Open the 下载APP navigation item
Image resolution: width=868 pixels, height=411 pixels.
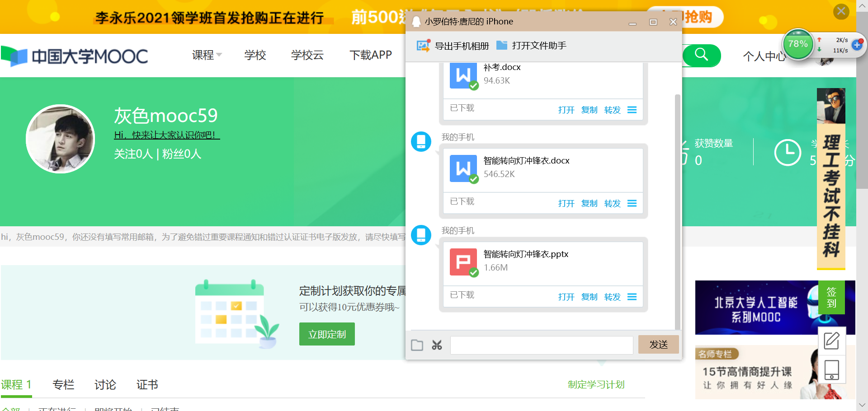click(x=371, y=55)
